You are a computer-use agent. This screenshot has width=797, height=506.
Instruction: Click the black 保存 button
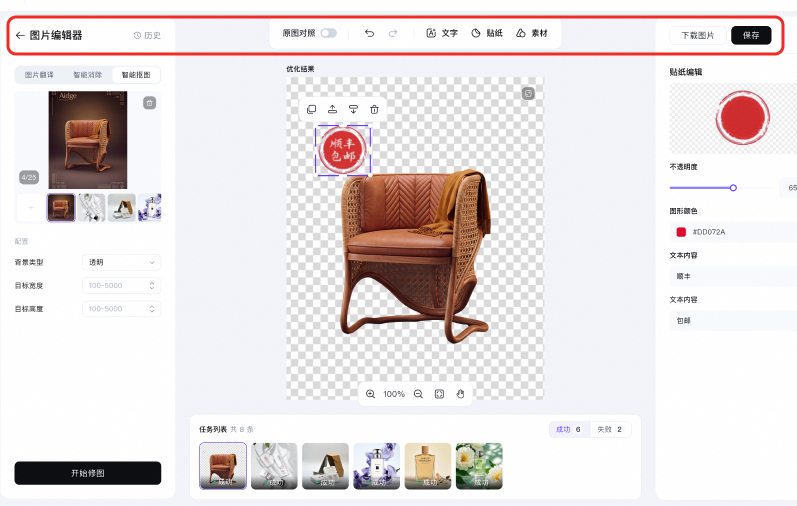click(x=751, y=35)
